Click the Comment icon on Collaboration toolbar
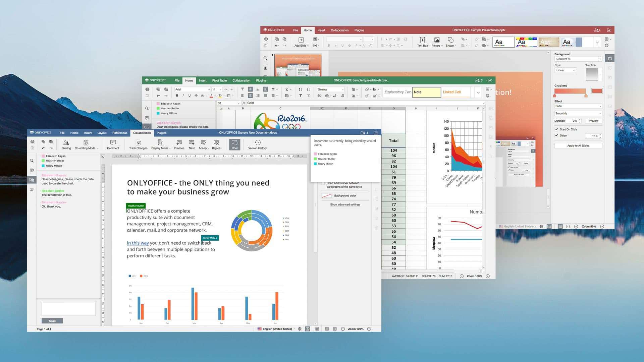The image size is (644, 362). point(113,144)
